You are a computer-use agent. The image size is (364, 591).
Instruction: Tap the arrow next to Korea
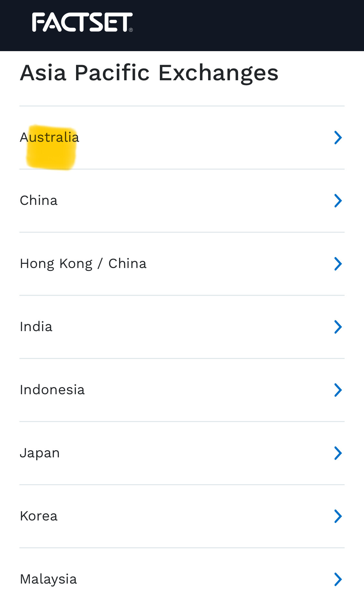click(338, 516)
